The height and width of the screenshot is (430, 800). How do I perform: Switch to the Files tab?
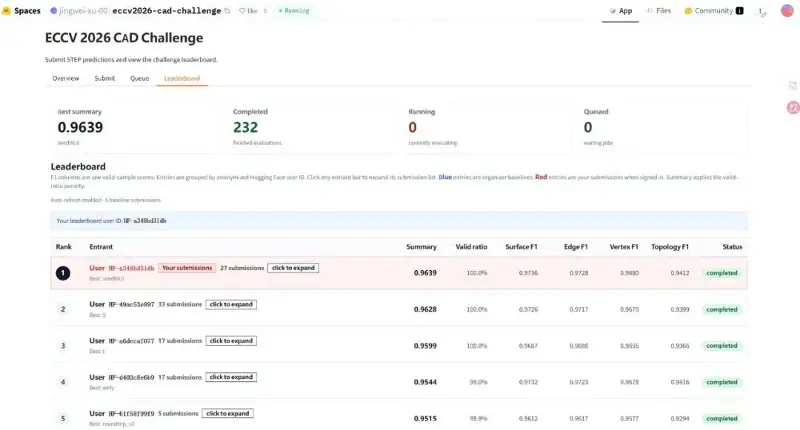point(658,11)
